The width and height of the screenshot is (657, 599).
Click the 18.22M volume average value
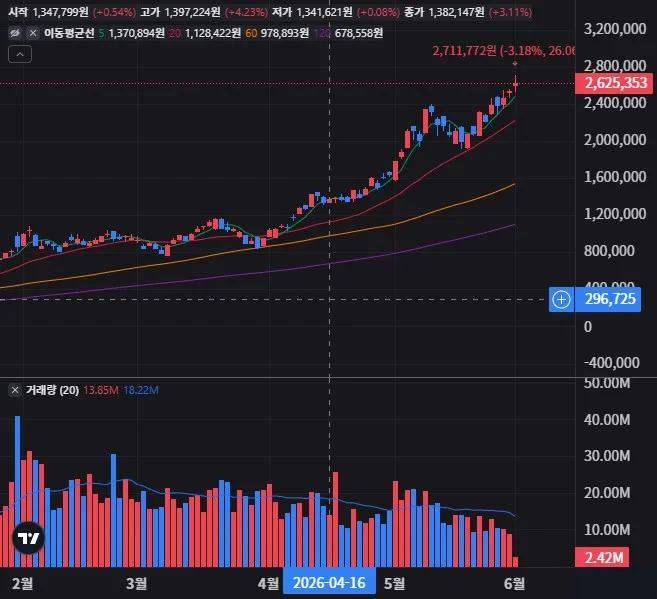pyautogui.click(x=141, y=390)
